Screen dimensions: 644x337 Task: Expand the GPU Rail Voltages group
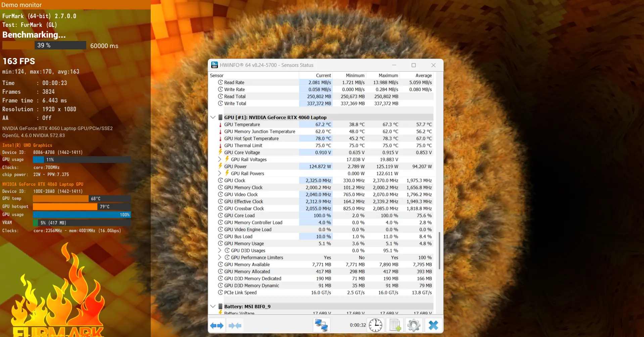tap(220, 159)
